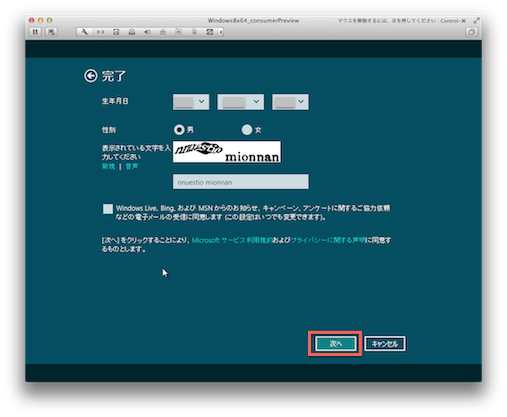Screen dimensions: 507x417
Task: Open virtual machine settings wrench icon
Action: 84,32
